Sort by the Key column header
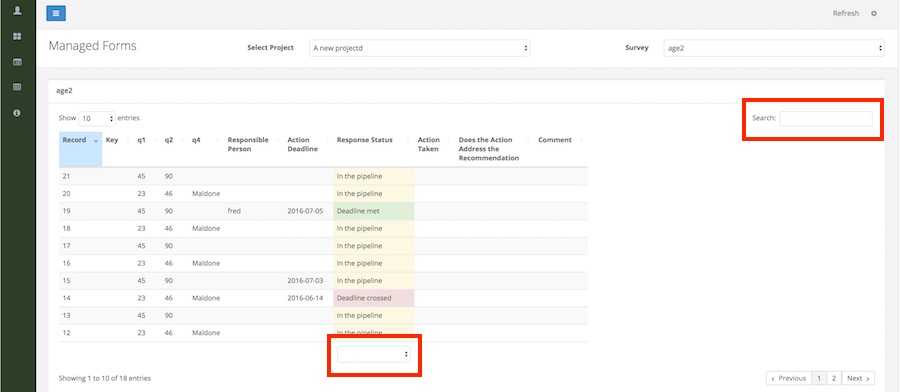The image size is (900, 392). pyautogui.click(x=118, y=149)
